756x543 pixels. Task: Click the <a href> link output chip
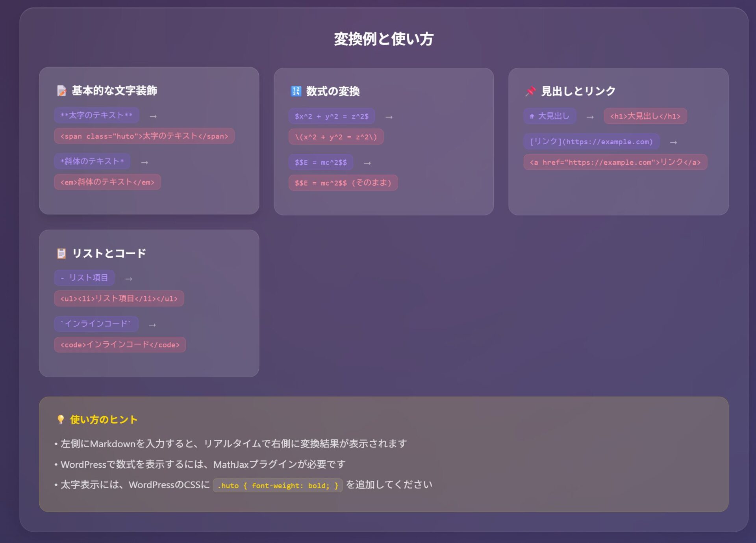(615, 162)
